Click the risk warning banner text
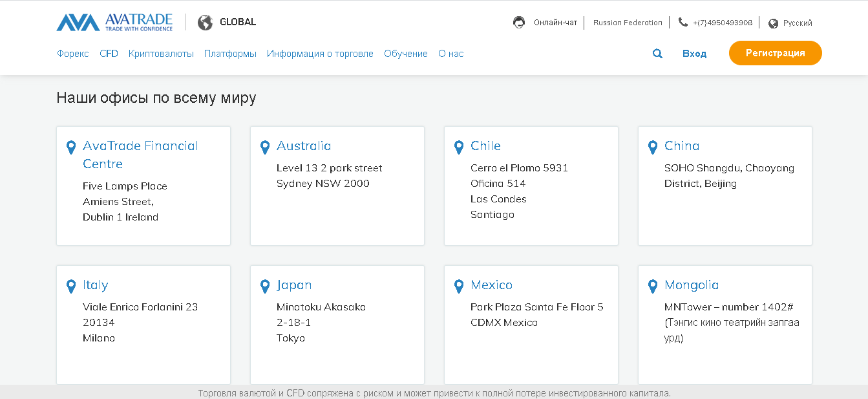The image size is (868, 399). 434,393
